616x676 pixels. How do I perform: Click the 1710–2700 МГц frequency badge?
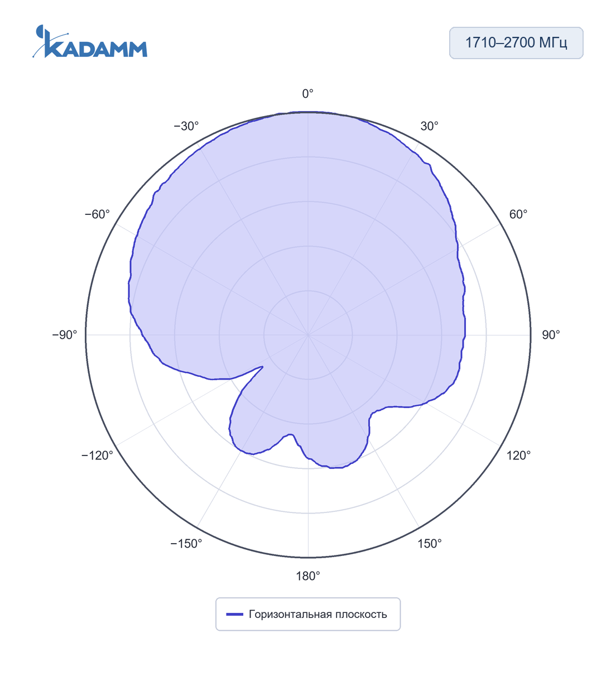[516, 43]
